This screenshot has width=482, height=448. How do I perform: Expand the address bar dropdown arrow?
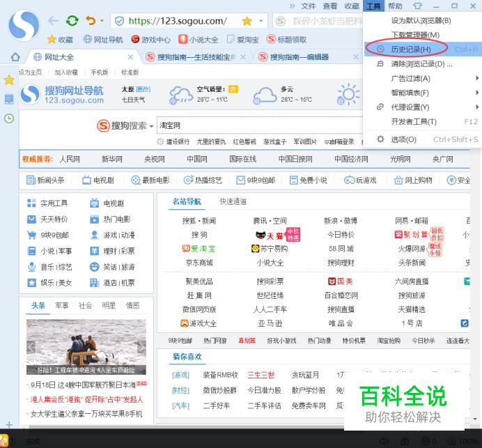pyautogui.click(x=261, y=21)
